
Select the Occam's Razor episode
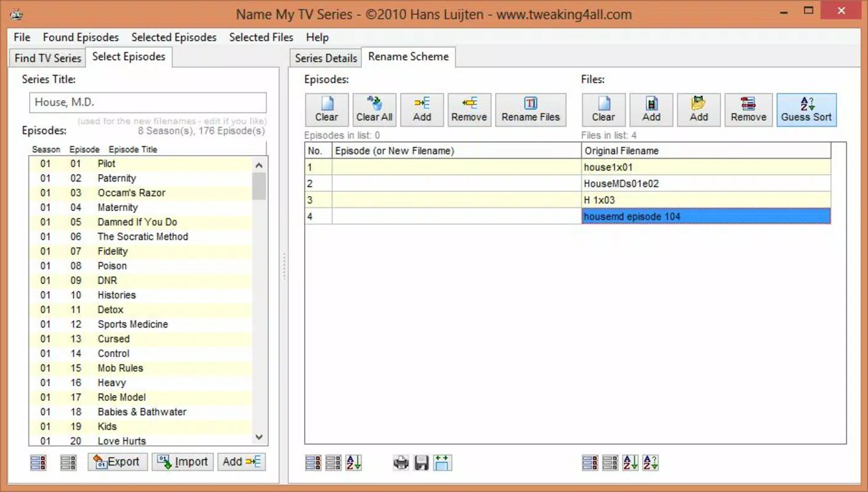point(141,193)
